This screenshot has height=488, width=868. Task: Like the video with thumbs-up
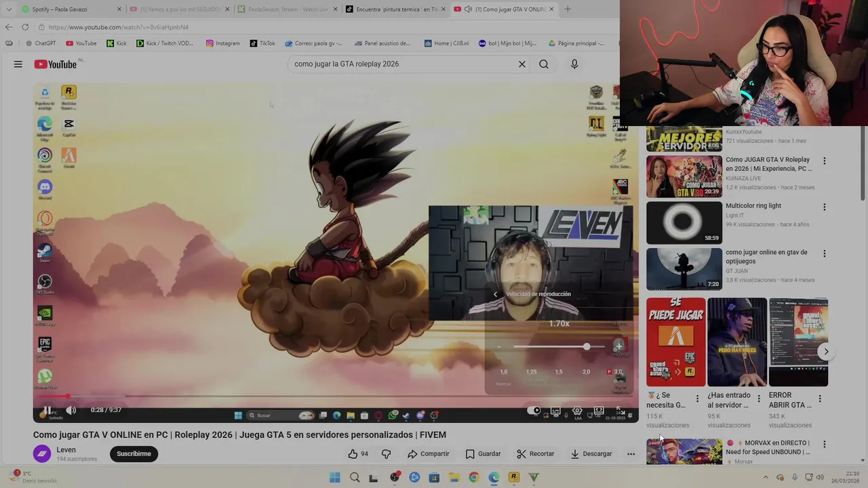click(x=358, y=454)
